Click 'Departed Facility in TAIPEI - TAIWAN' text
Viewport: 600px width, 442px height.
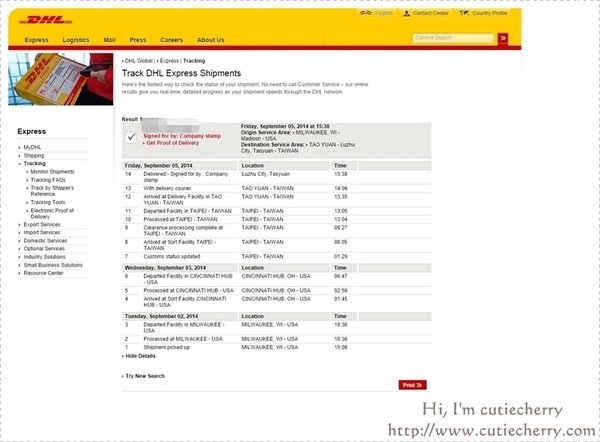188,211
